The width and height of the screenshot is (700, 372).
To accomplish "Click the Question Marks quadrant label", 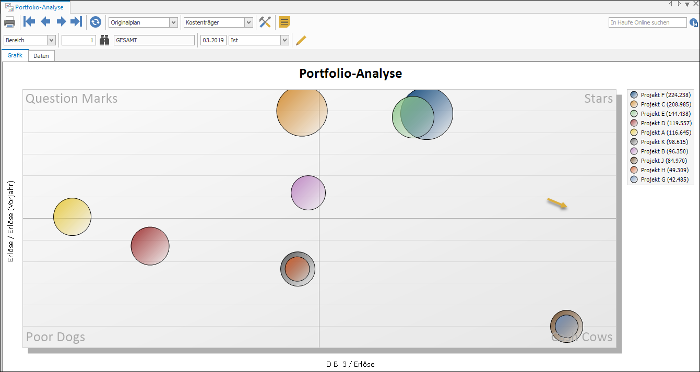I will coord(71,98).
